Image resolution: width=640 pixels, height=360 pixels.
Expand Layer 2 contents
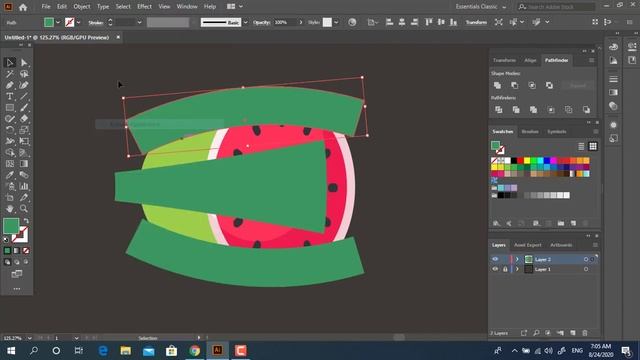click(517, 259)
